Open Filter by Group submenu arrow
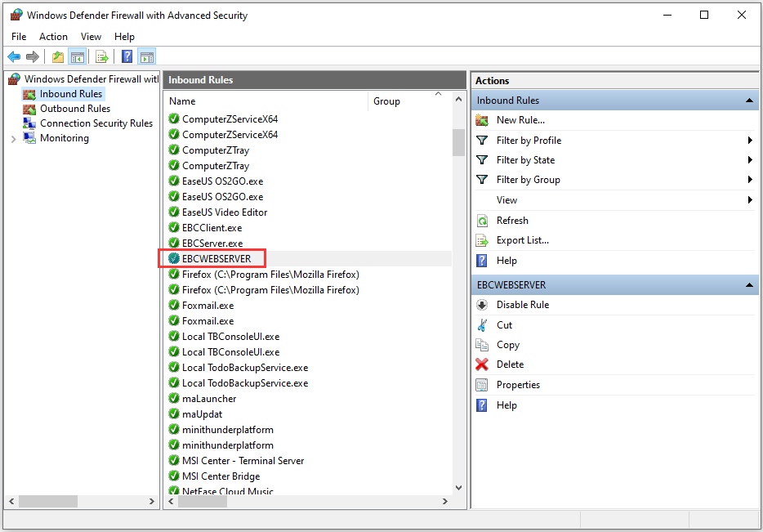The image size is (763, 532). pyautogui.click(x=750, y=180)
